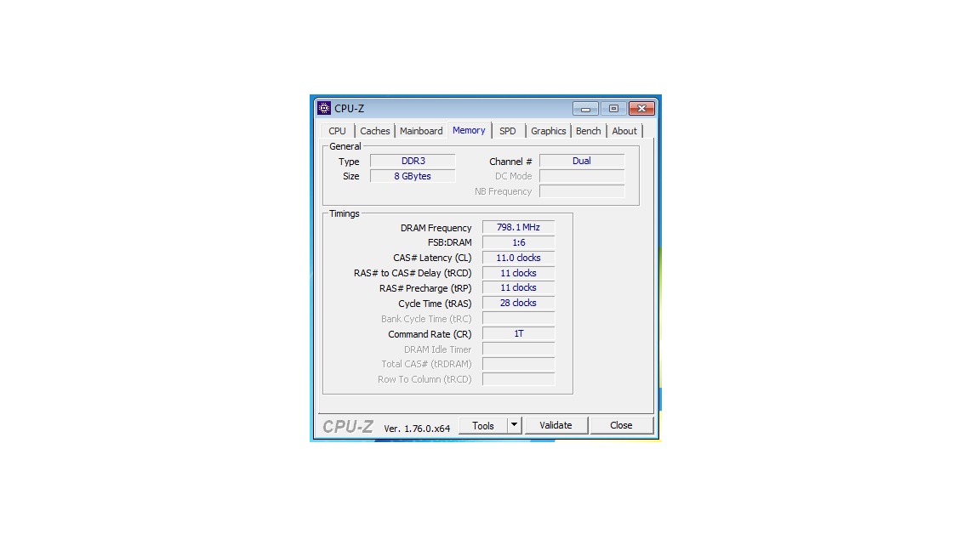Click the Channel # label
The width and height of the screenshot is (980, 551).
(x=510, y=162)
